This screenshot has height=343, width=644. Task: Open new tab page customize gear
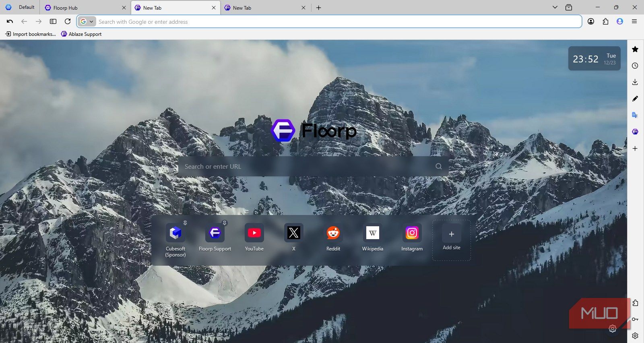613,329
